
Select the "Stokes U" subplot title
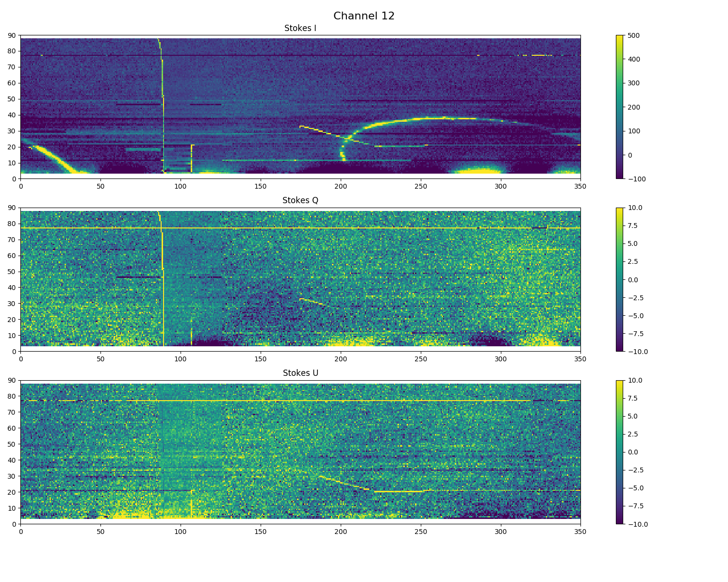pos(300,373)
